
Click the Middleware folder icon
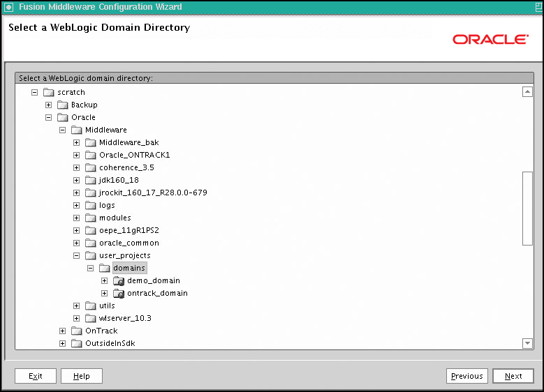76,130
